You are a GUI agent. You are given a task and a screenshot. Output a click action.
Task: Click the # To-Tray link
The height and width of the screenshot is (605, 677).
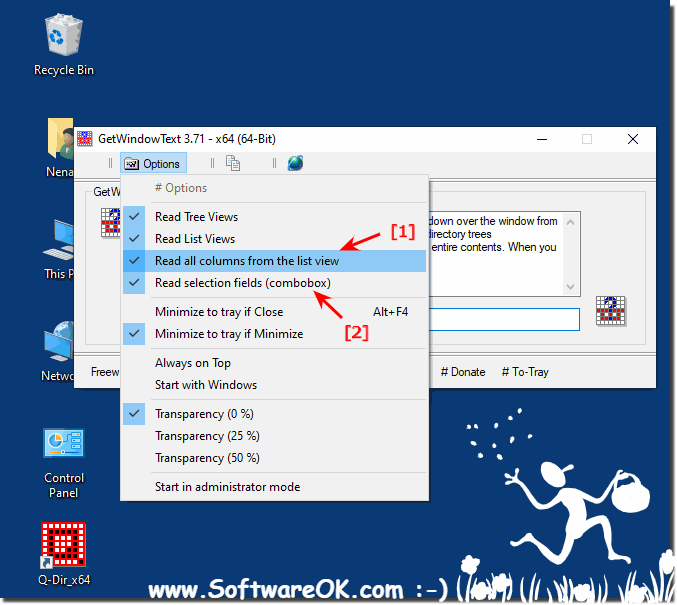[525, 372]
